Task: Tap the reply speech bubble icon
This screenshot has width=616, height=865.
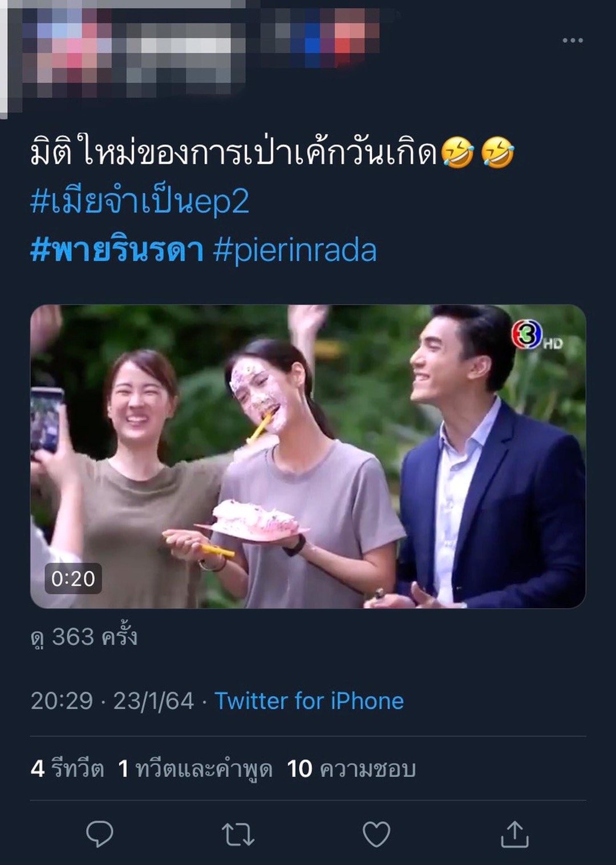Action: tap(100, 834)
